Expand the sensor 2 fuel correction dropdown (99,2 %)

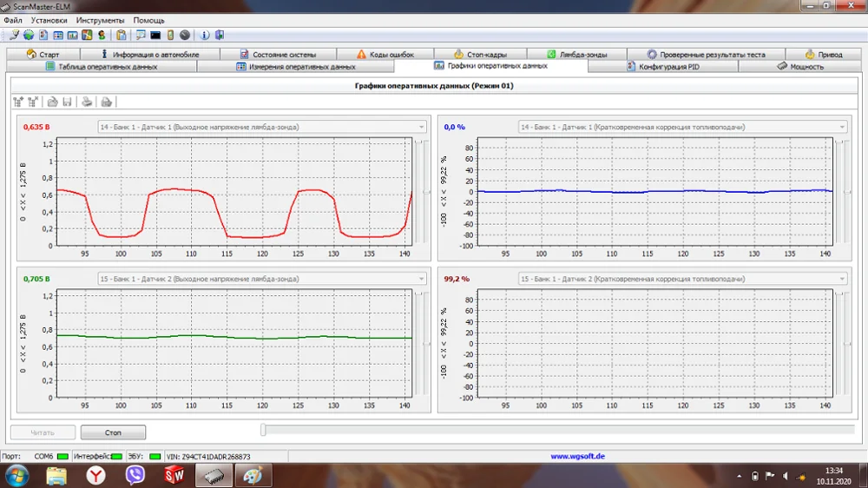tap(842, 279)
